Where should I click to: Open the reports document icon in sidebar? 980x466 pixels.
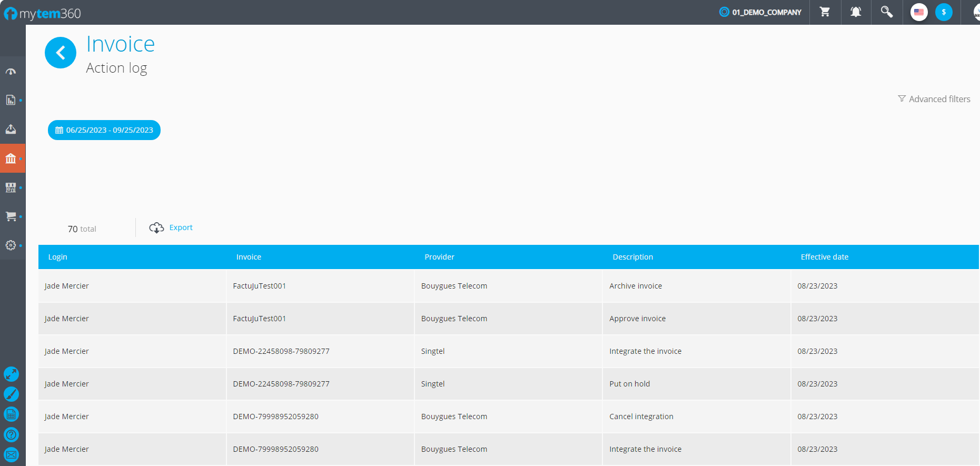tap(11, 100)
